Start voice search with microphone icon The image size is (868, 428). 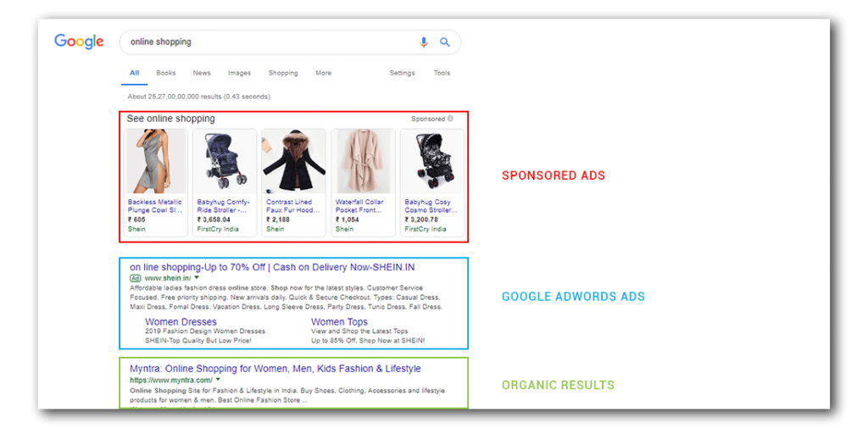424,42
